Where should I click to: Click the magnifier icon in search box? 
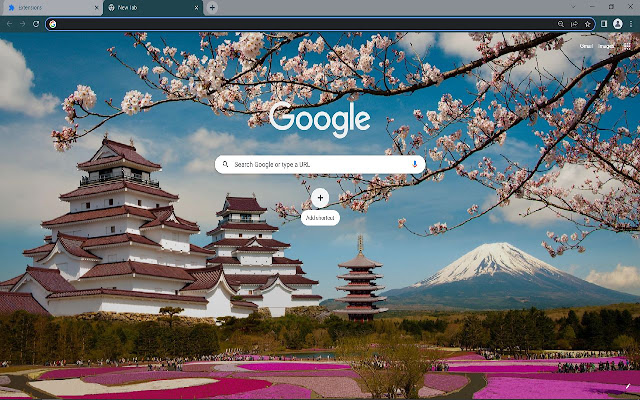pyautogui.click(x=225, y=164)
